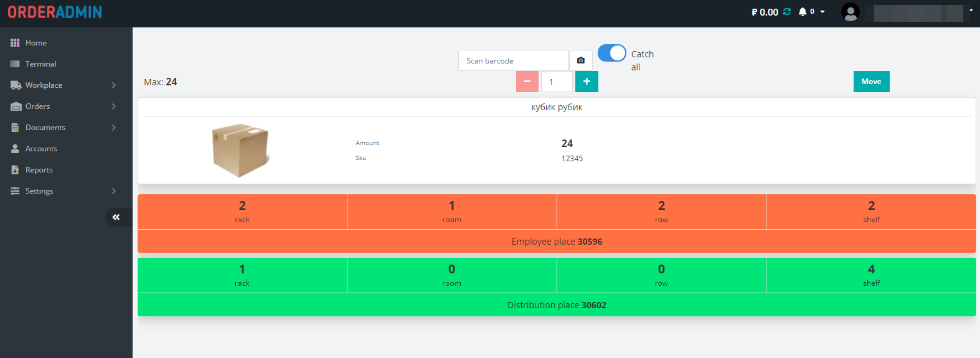
Task: Click the product title кубик рубик
Action: pyautogui.click(x=557, y=107)
